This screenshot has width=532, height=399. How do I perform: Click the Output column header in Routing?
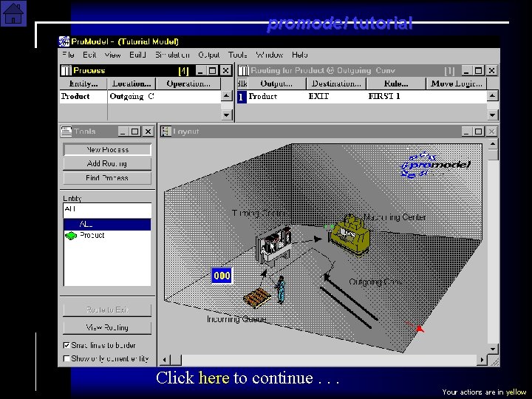[x=276, y=83]
